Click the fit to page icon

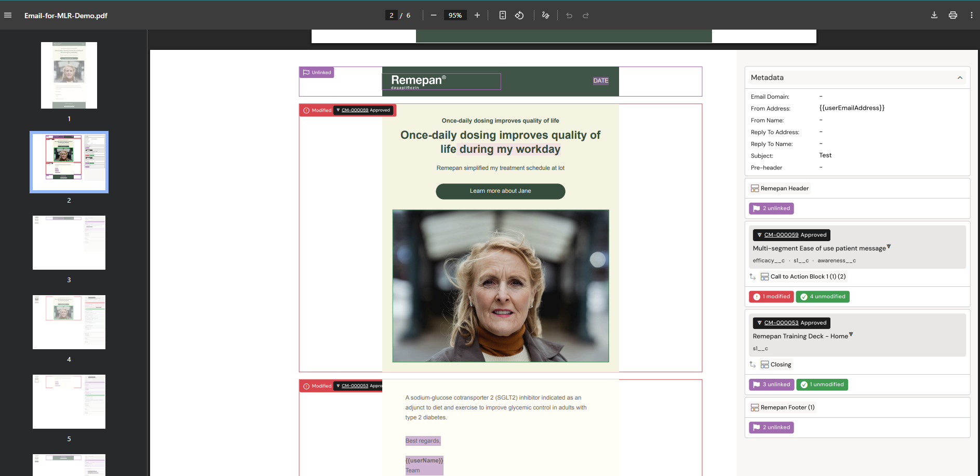(x=502, y=15)
